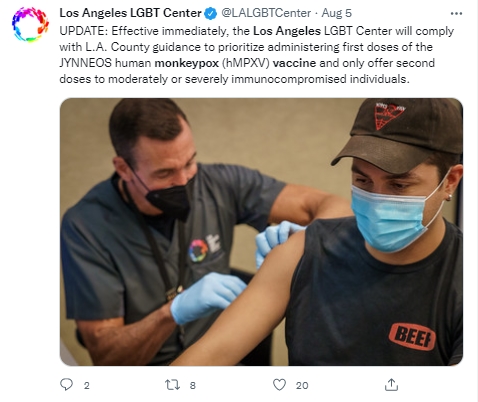Like the tweet with the heart icon
Screen dimensions: 478x402
coord(279,385)
